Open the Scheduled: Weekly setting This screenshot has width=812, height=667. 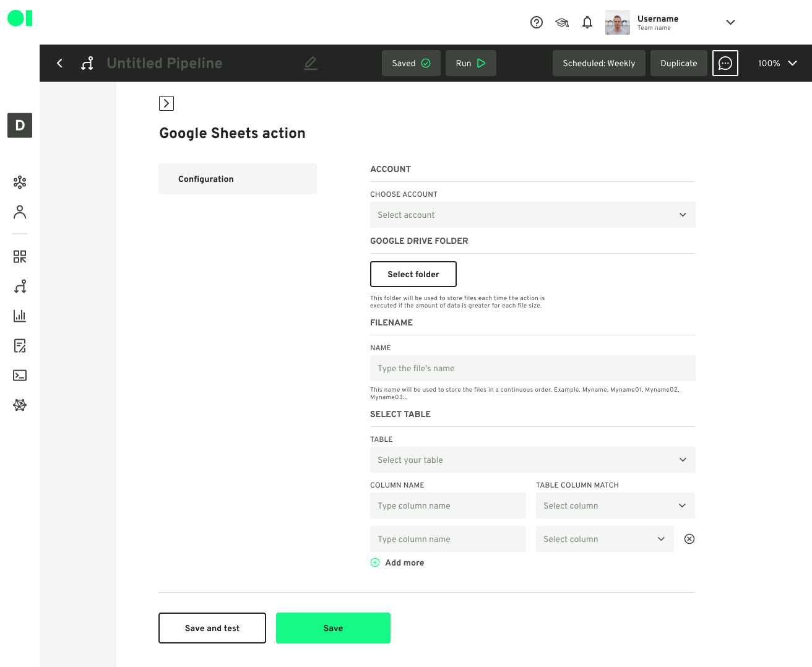pyautogui.click(x=599, y=63)
